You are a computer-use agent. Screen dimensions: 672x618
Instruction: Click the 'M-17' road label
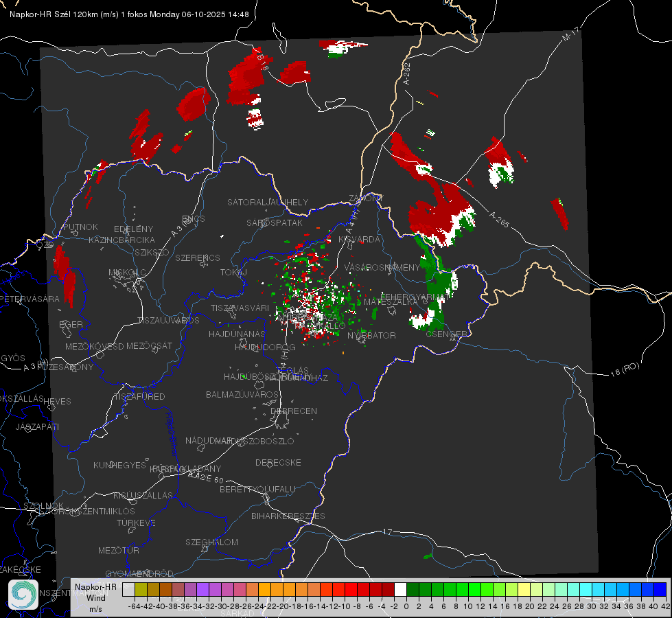coord(571,34)
